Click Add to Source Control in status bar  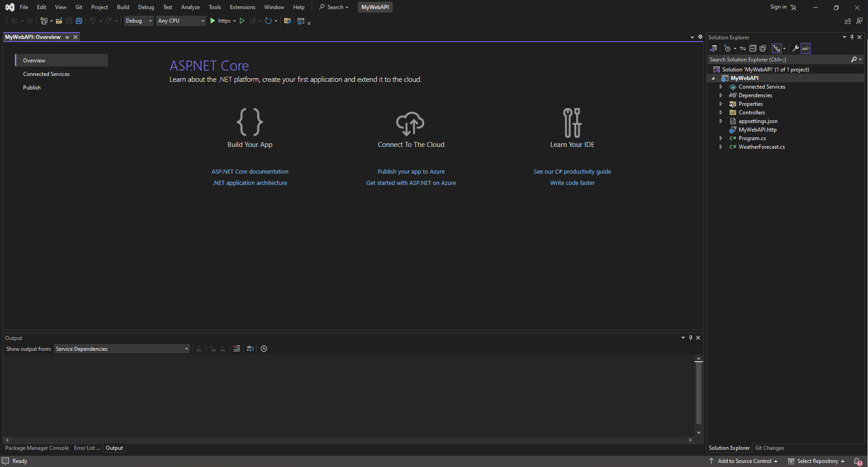pyautogui.click(x=743, y=461)
